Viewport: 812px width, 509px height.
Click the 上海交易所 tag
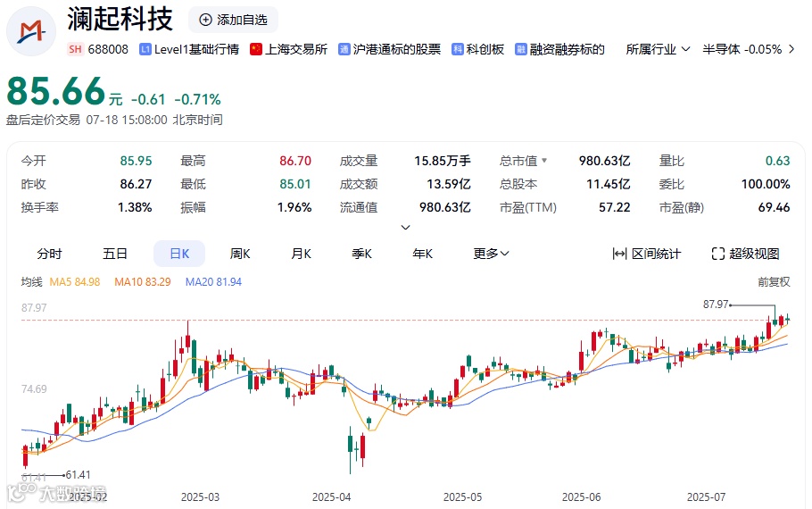[x=296, y=49]
